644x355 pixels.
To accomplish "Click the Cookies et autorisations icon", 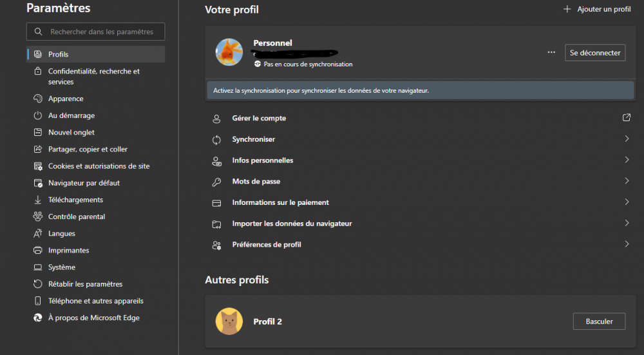I will click(38, 166).
